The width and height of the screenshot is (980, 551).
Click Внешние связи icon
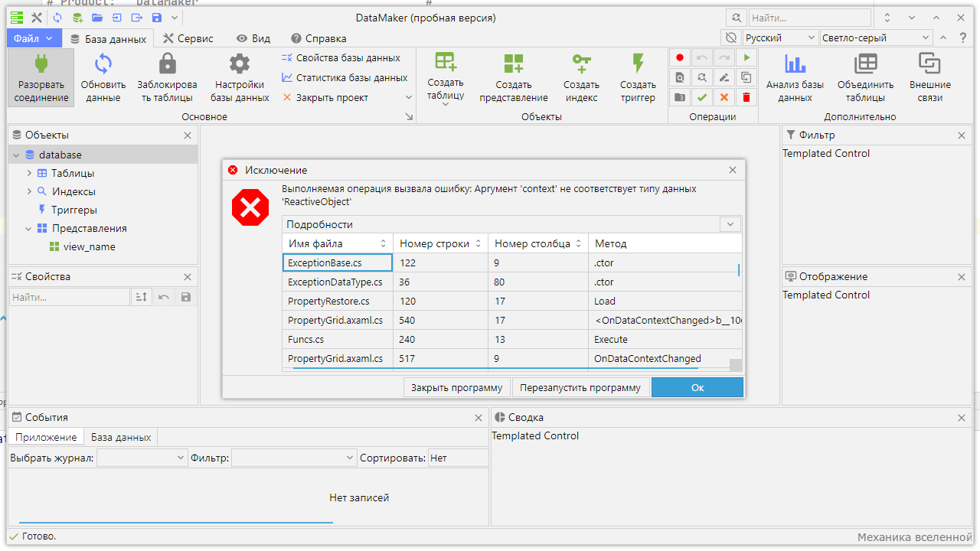click(930, 64)
